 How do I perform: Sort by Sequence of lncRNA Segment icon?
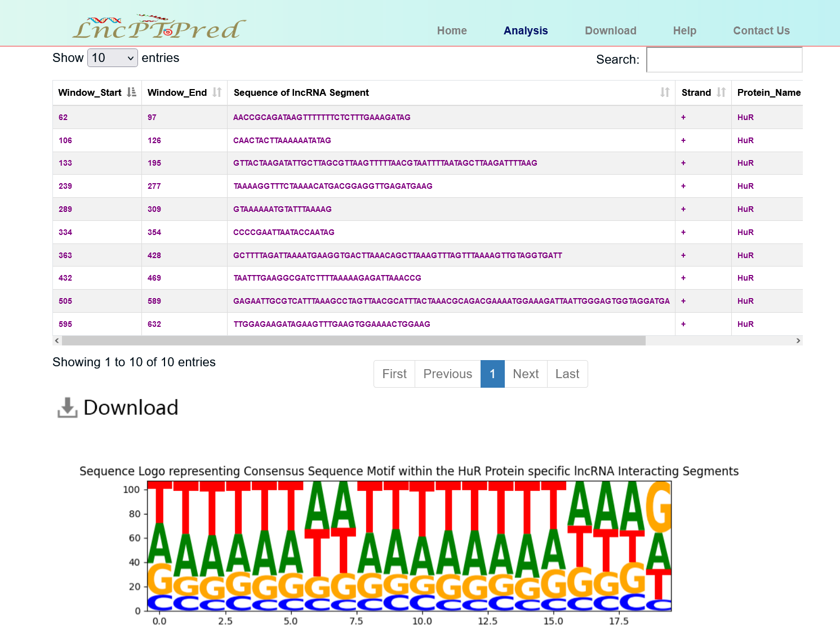pyautogui.click(x=665, y=92)
